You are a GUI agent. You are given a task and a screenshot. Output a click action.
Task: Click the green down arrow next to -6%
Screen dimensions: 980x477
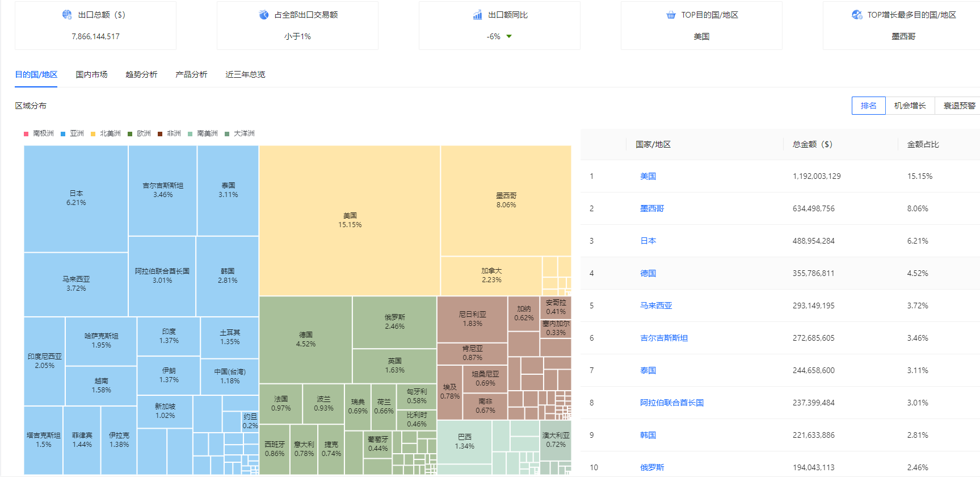pyautogui.click(x=509, y=36)
